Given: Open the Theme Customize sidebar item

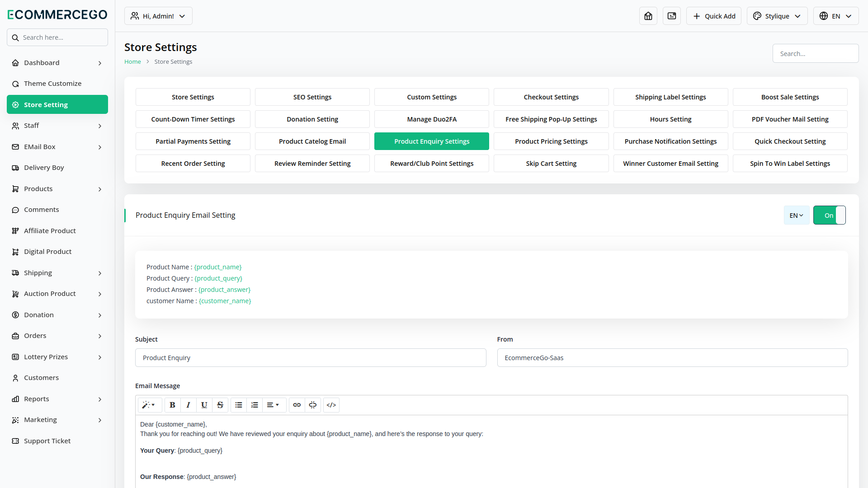Looking at the screenshot, I should (57, 84).
